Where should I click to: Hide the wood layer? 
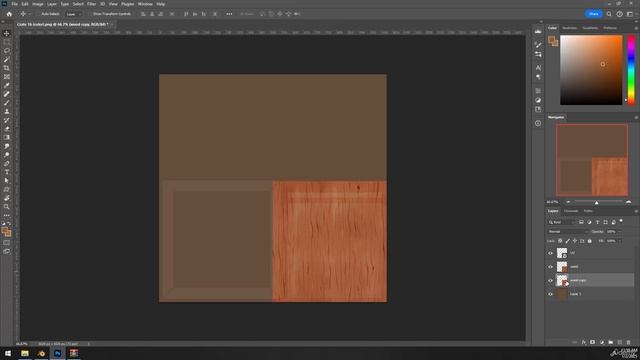point(550,267)
